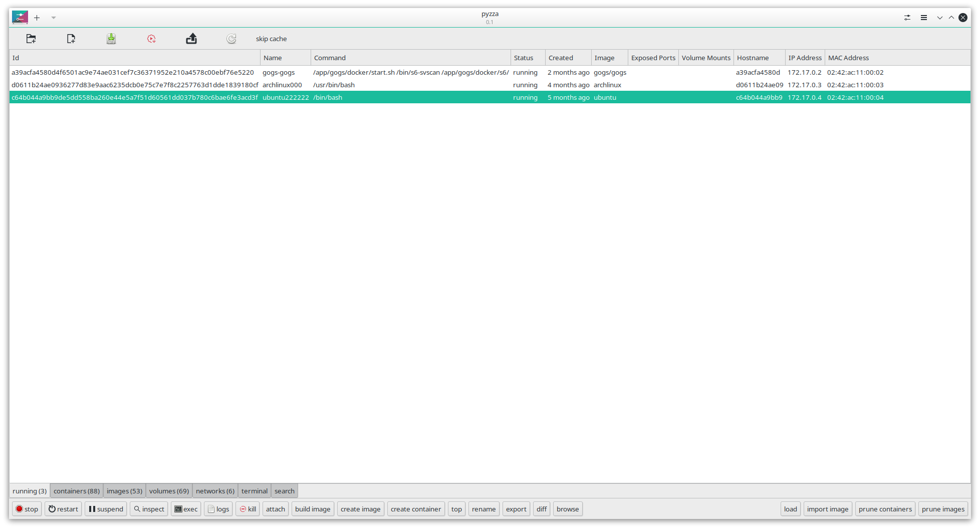Click the export/upload toolbar icon
This screenshot has height=529, width=980.
191,39
